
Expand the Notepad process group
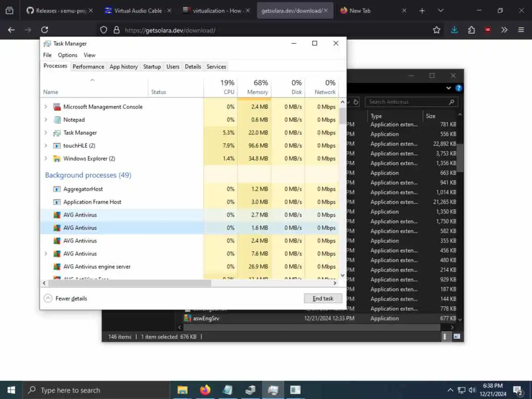click(46, 120)
